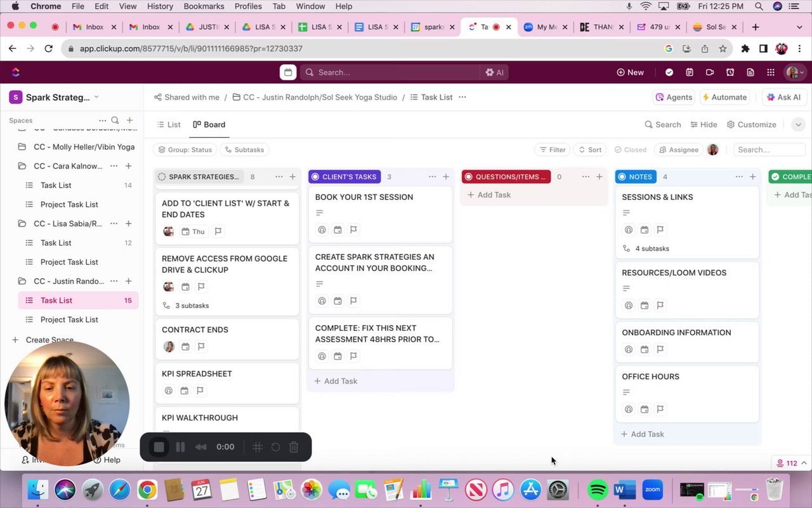Open ellipsis menu of NOTES column
The width and height of the screenshot is (812, 508).
coord(739,177)
